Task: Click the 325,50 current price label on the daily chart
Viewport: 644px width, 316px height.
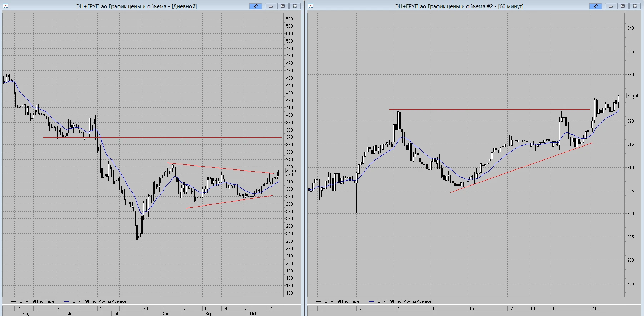Action: pos(292,171)
